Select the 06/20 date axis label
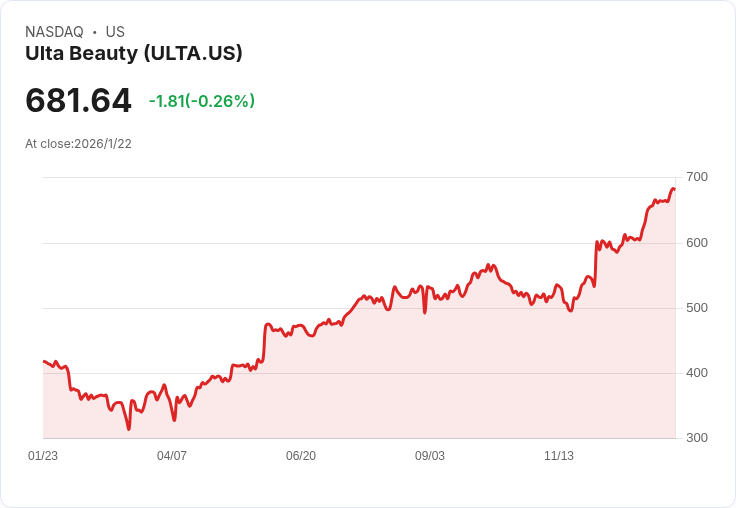The image size is (736, 508). click(x=301, y=455)
